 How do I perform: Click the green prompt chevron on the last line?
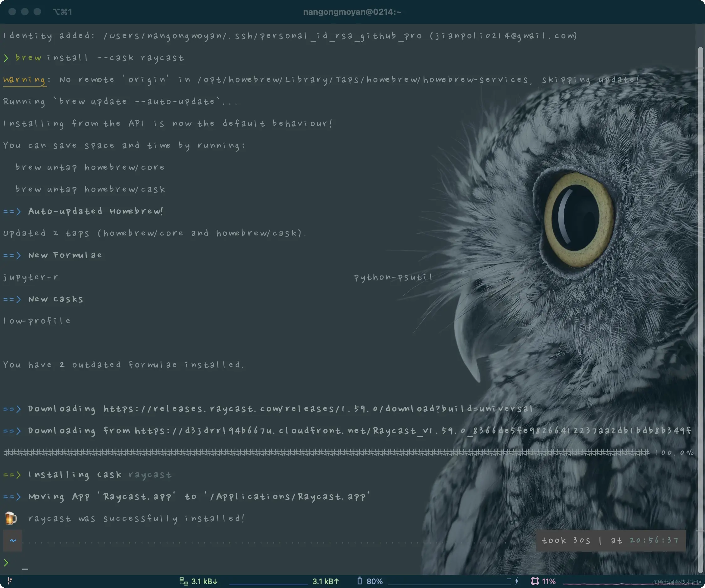[x=6, y=563]
